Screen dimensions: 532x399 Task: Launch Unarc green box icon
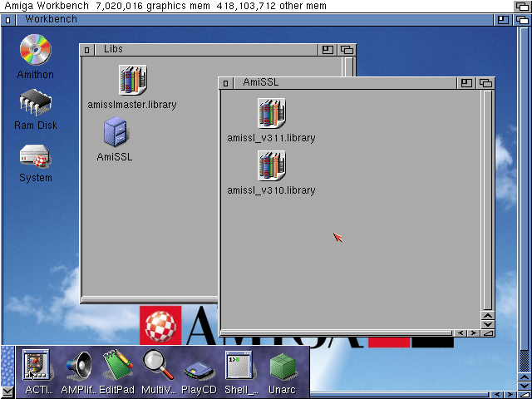[x=283, y=367]
